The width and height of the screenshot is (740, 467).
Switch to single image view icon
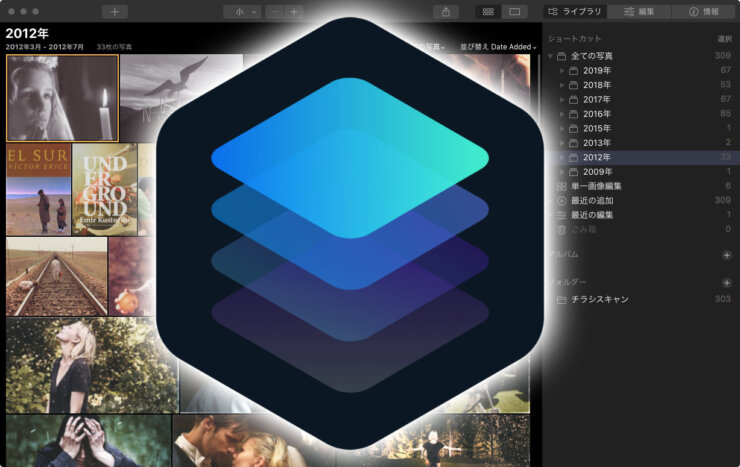[x=514, y=12]
